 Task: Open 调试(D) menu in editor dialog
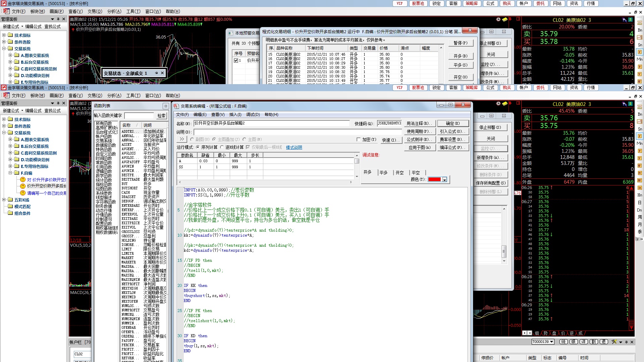[x=253, y=115]
